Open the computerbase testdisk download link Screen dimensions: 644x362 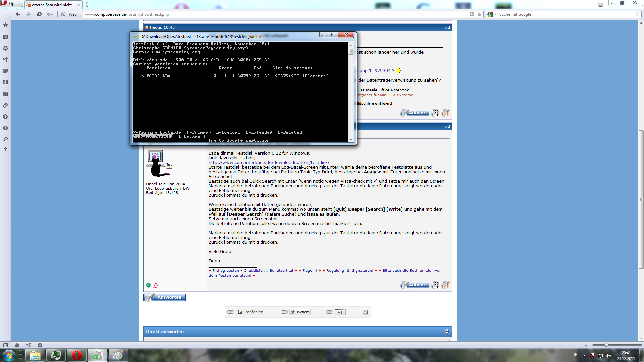(x=269, y=162)
